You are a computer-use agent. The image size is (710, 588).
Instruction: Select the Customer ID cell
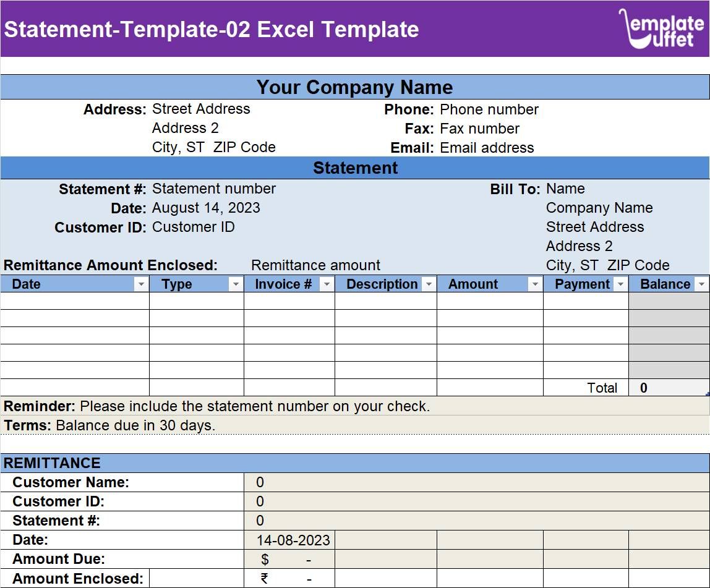pos(194,227)
